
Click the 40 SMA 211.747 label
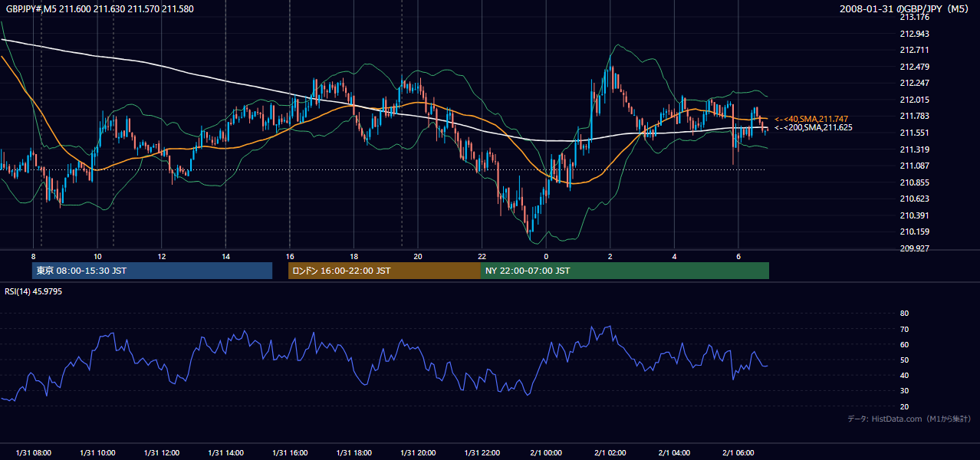coord(811,119)
